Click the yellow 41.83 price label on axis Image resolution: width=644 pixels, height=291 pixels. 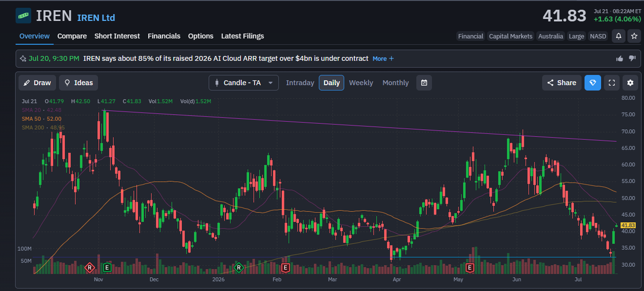[628, 225]
